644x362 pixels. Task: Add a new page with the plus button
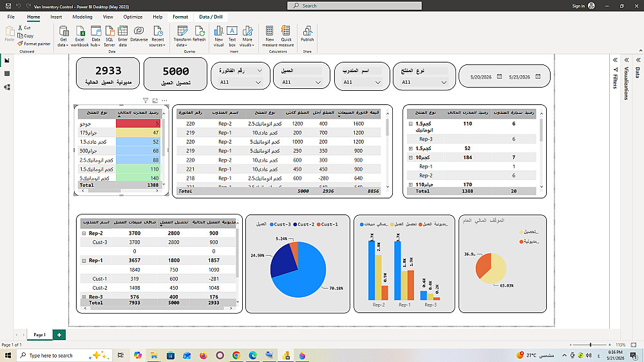(x=59, y=335)
